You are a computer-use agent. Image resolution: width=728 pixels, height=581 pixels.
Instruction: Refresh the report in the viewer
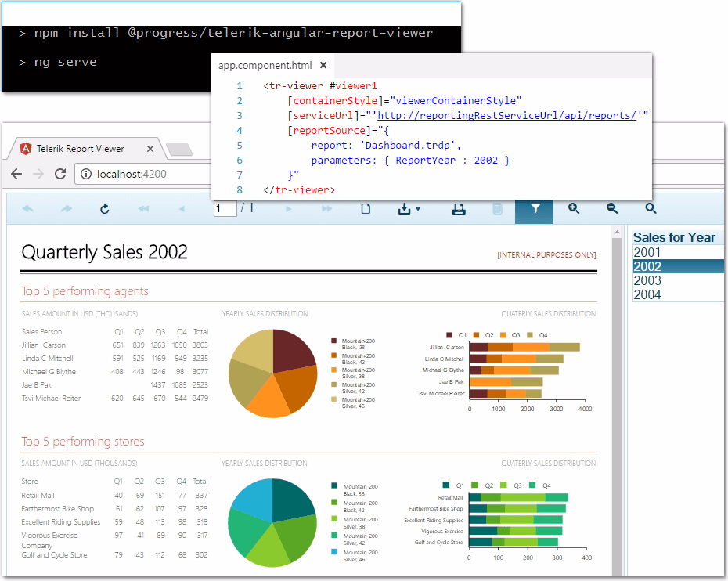click(x=104, y=209)
